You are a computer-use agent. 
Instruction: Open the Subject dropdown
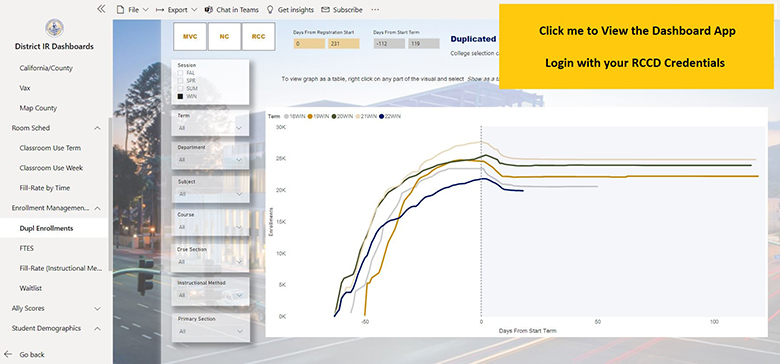210,194
